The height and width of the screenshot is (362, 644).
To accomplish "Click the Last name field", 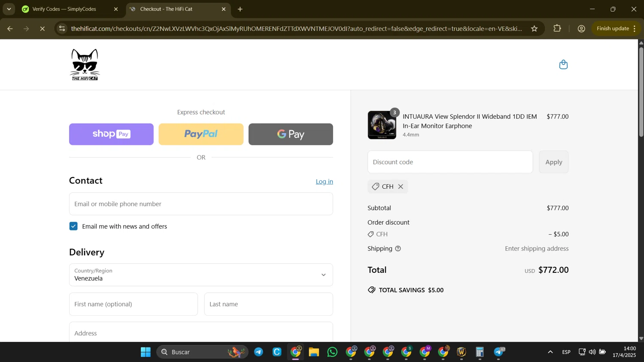I will coord(268,304).
